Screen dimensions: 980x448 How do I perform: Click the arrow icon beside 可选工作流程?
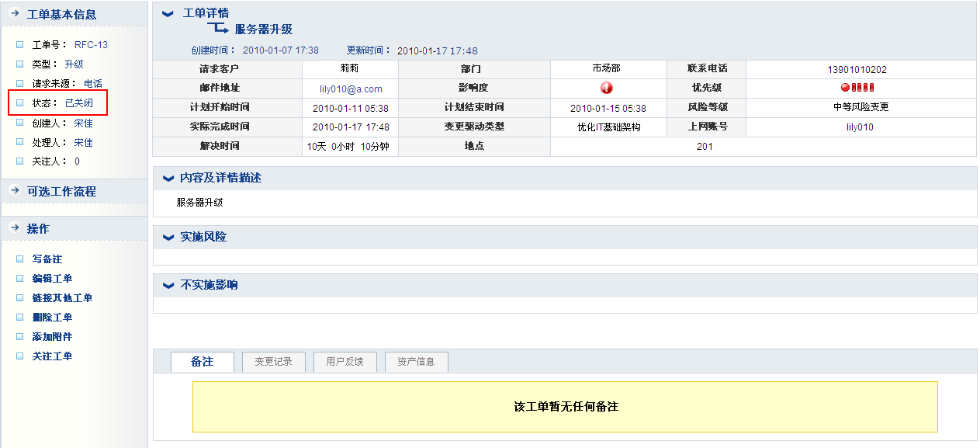click(14, 191)
